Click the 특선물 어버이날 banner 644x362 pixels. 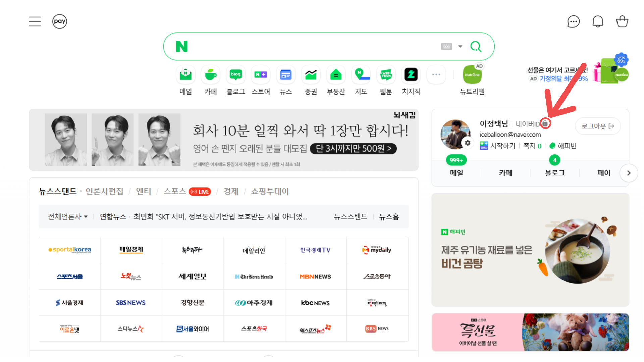click(530, 332)
